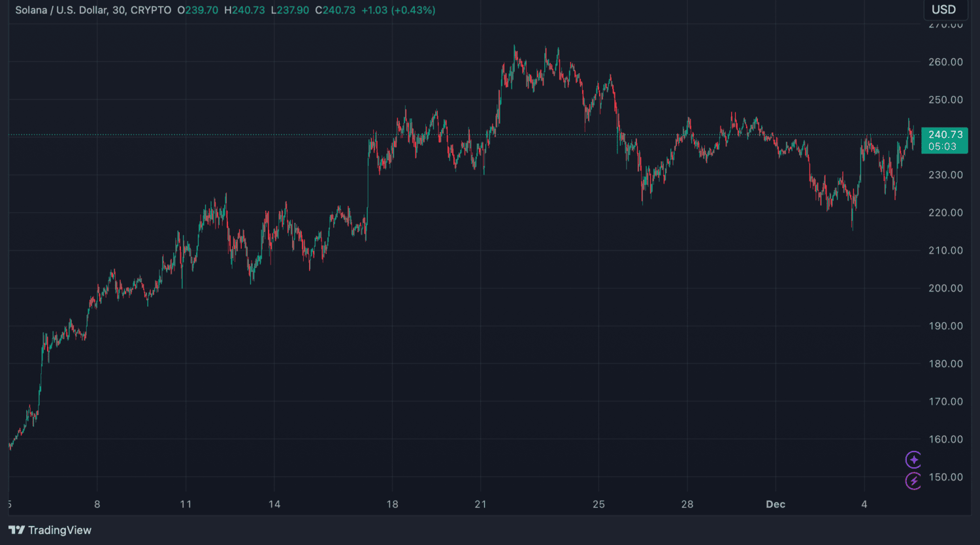
Task: Click the open value O239.70
Action: point(198,10)
